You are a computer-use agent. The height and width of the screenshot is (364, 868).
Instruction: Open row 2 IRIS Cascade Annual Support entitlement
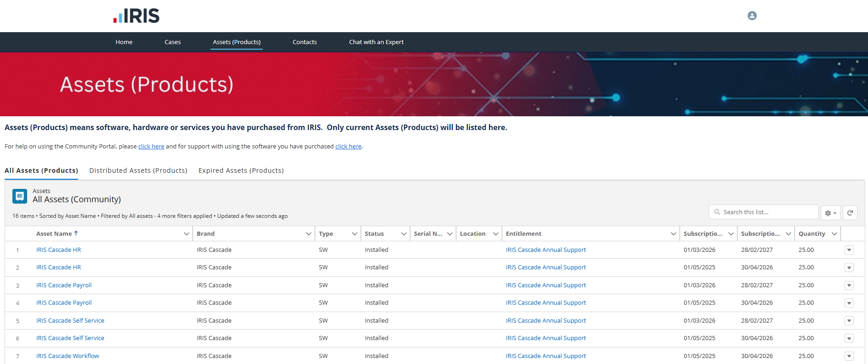pos(546,267)
